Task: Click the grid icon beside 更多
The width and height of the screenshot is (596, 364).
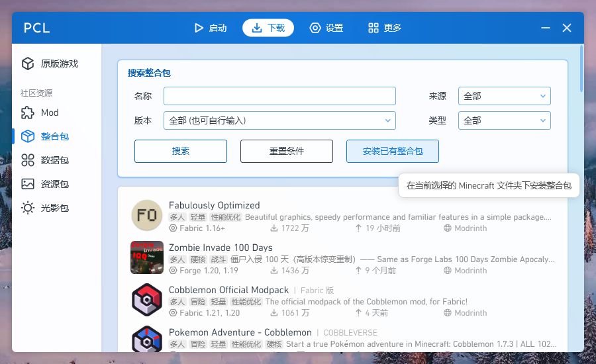Action: tap(373, 28)
